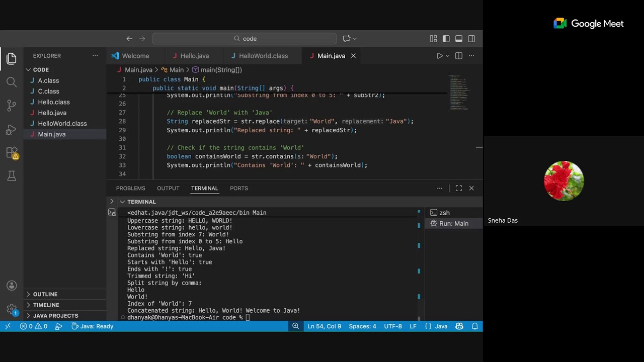Open the Testing flask icon
The height and width of the screenshot is (362, 644).
pos(12,176)
